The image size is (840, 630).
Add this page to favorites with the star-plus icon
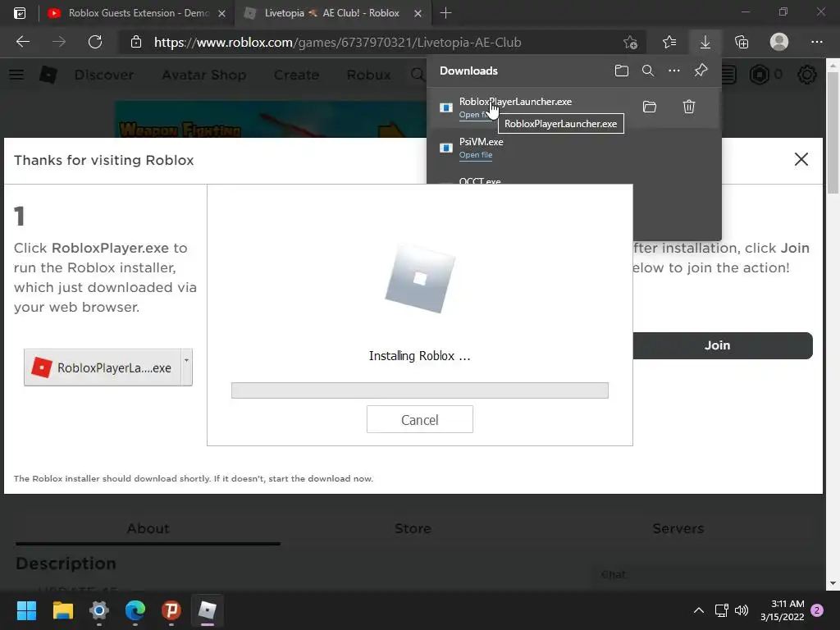pyautogui.click(x=630, y=42)
